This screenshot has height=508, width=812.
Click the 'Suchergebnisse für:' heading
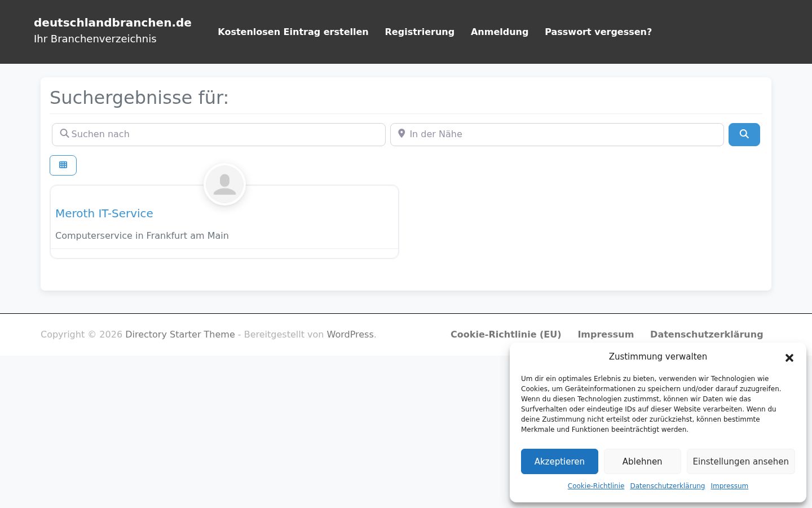coord(139,98)
